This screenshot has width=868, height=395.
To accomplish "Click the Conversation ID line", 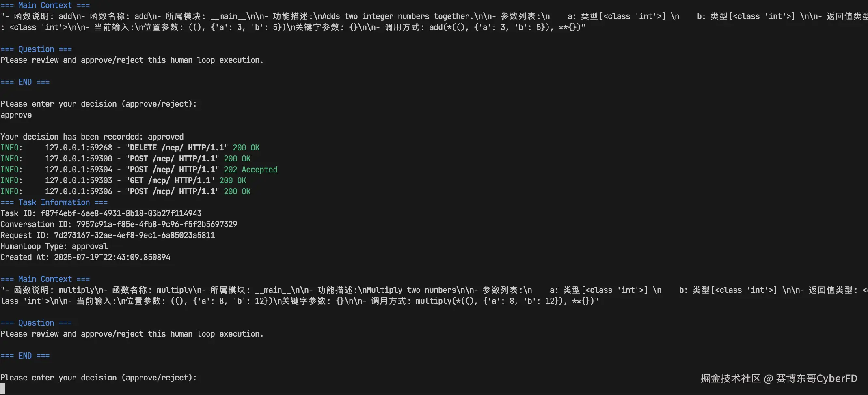I will pos(119,224).
